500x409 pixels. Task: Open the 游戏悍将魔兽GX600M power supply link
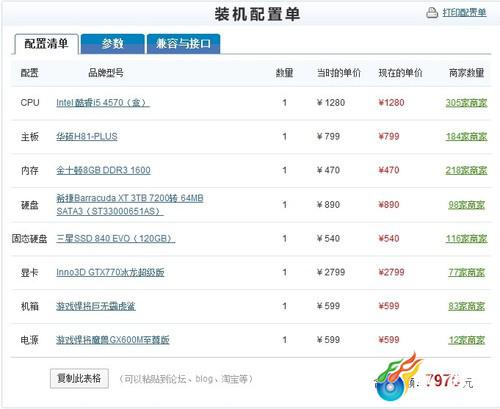pyautogui.click(x=113, y=340)
